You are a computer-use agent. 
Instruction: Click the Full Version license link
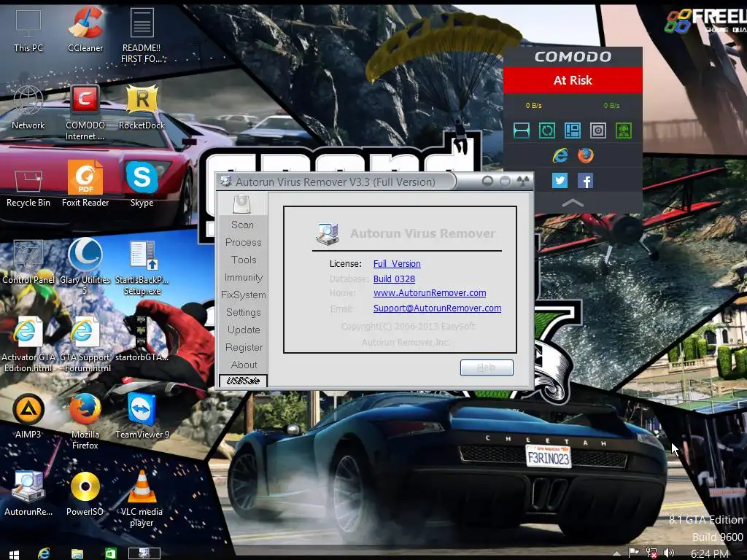point(396,263)
